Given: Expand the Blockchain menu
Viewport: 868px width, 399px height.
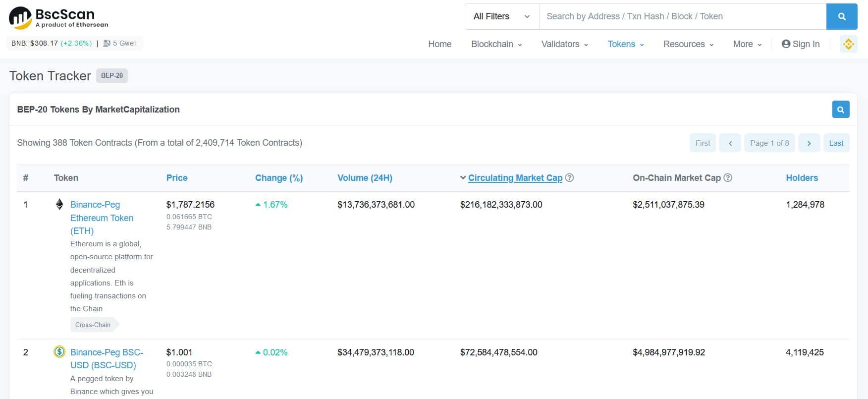Looking at the screenshot, I should pyautogui.click(x=496, y=44).
